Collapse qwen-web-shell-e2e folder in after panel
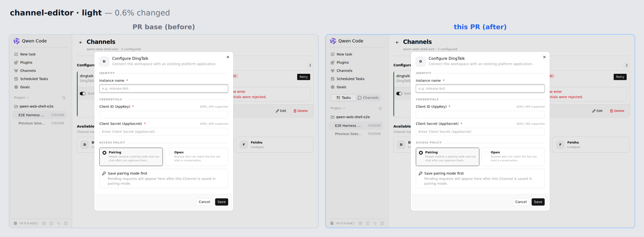 coord(350,117)
